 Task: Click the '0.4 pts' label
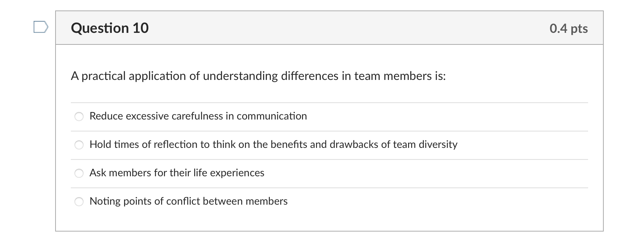click(x=569, y=28)
